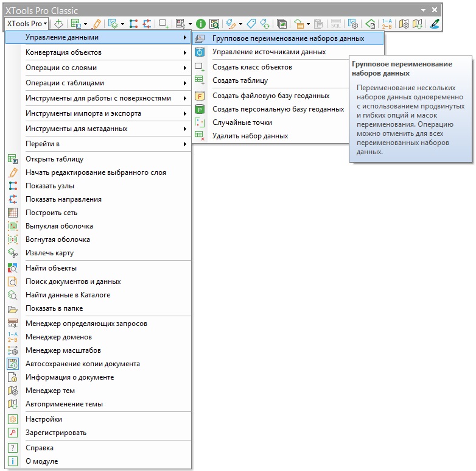Click the map with gear theme manager icon

pos(404,23)
